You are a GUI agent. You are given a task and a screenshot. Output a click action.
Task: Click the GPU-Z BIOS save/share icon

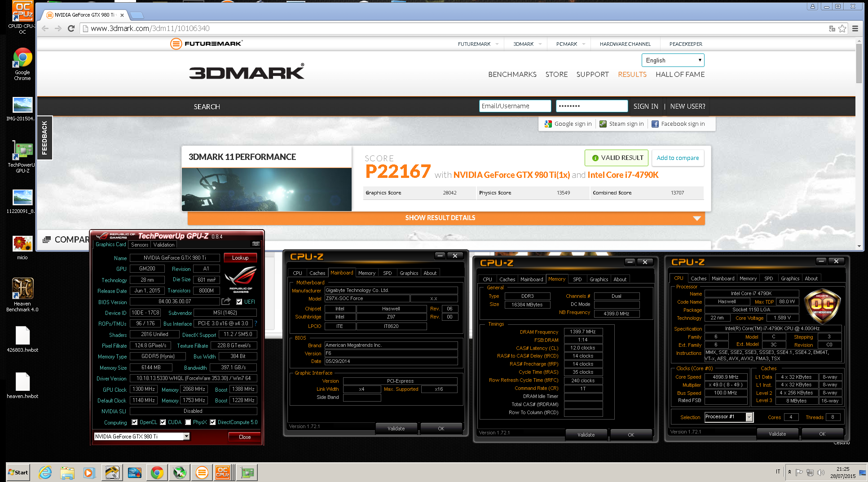click(226, 301)
